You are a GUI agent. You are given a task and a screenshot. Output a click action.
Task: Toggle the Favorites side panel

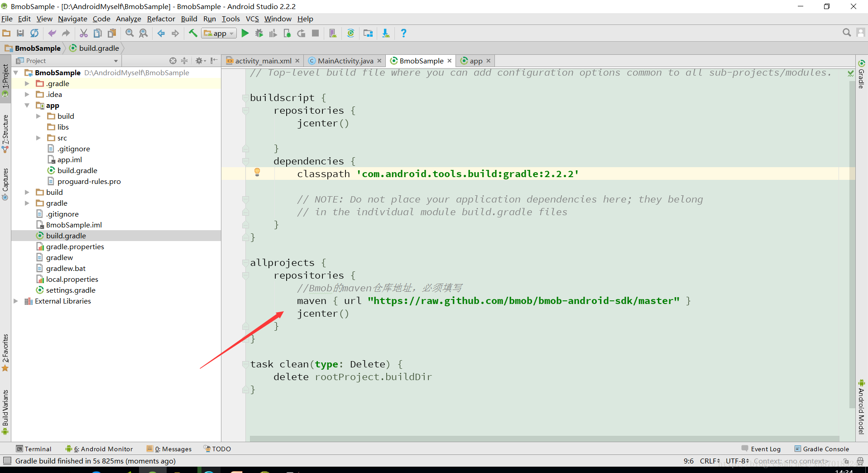click(5, 353)
